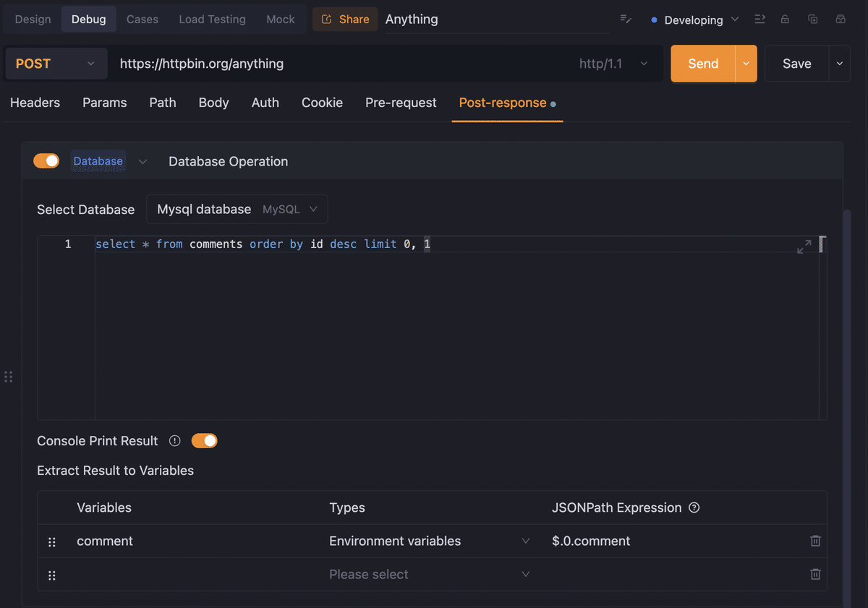Open the Load Testing tab
Viewport: 868px width, 608px height.
pos(212,20)
